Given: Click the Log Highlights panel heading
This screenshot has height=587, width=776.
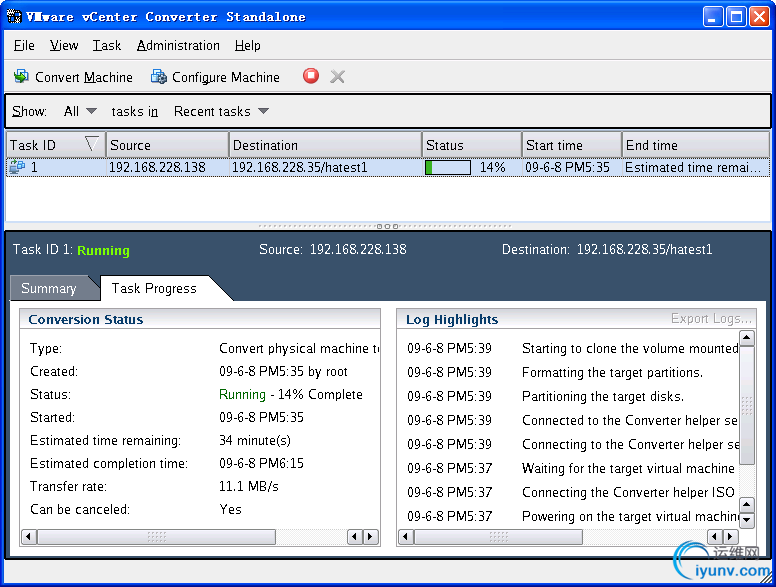Looking at the screenshot, I should pos(452,320).
